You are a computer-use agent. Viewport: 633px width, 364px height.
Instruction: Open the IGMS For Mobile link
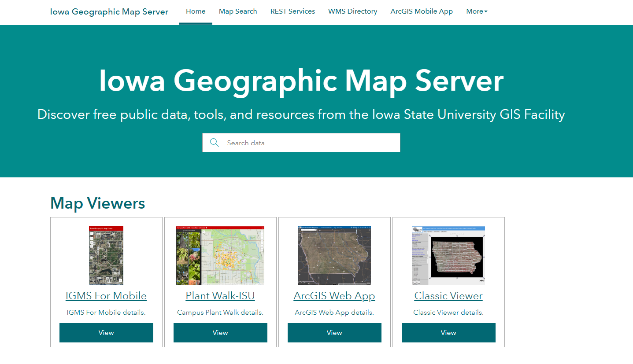click(x=106, y=296)
